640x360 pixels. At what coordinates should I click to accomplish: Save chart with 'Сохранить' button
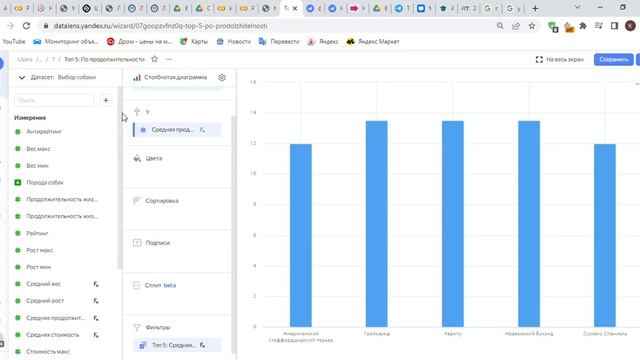(613, 60)
